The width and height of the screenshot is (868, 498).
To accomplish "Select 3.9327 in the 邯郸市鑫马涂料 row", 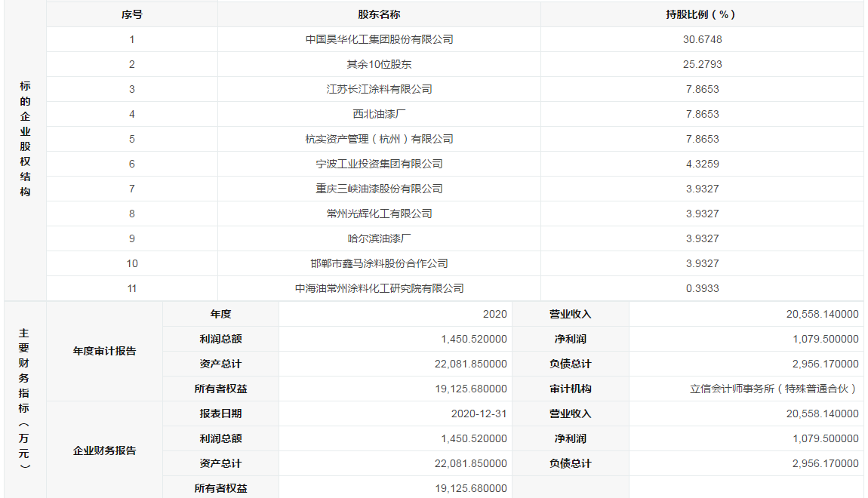I will tap(703, 263).
